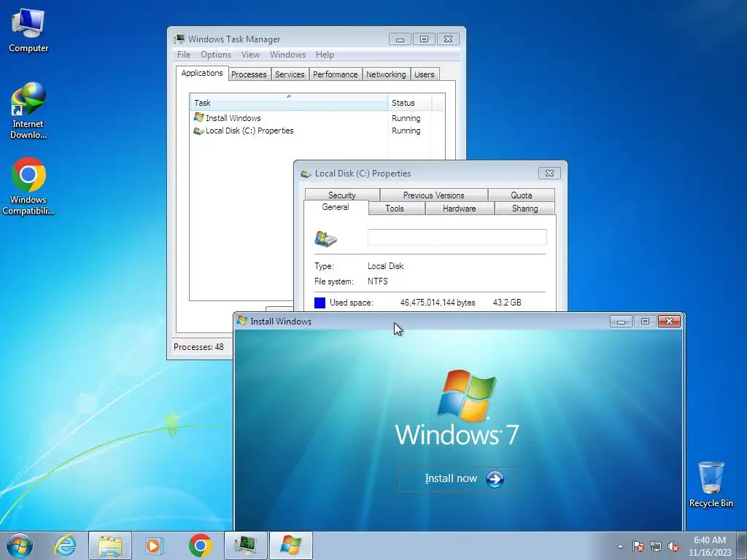The height and width of the screenshot is (560, 747).
Task: Minimize the Windows Task Manager window
Action: pos(400,39)
